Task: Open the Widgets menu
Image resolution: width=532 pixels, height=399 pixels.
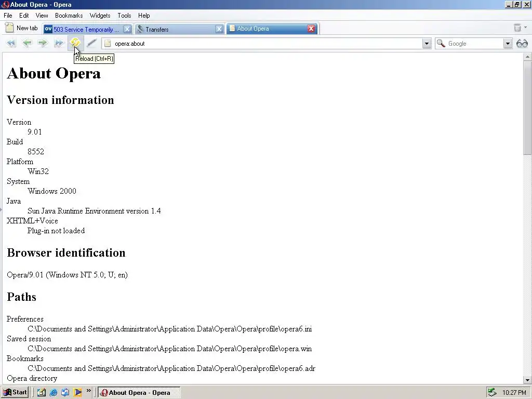Action: (x=100, y=16)
